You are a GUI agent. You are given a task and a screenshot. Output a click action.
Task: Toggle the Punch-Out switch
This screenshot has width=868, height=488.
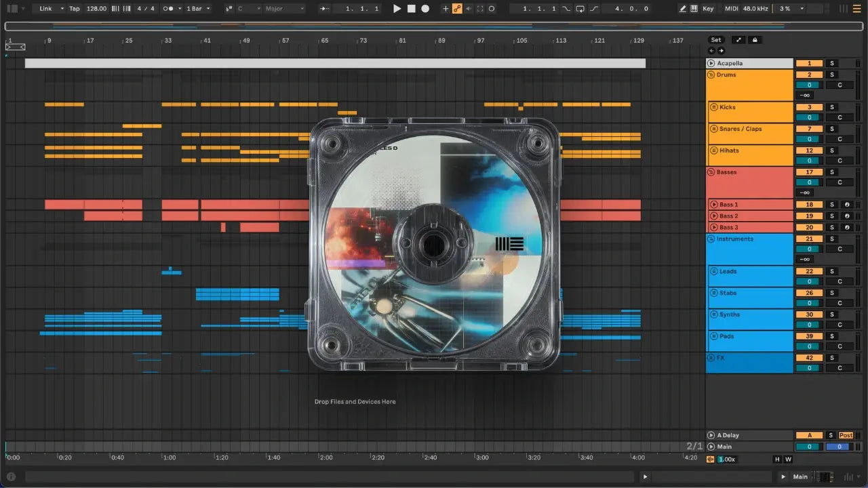tap(594, 9)
